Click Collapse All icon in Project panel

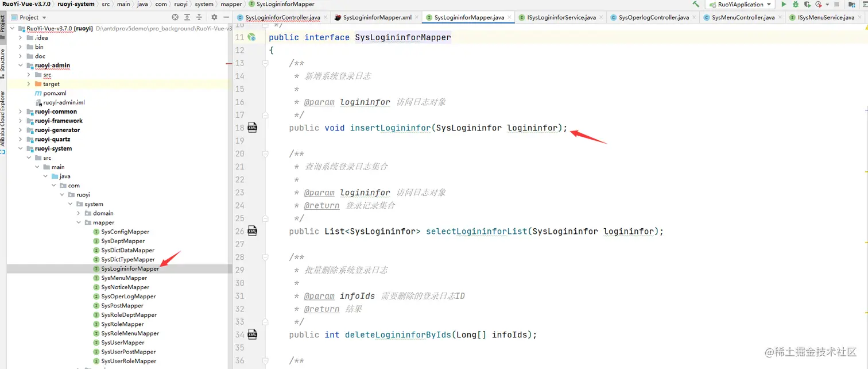click(x=199, y=17)
